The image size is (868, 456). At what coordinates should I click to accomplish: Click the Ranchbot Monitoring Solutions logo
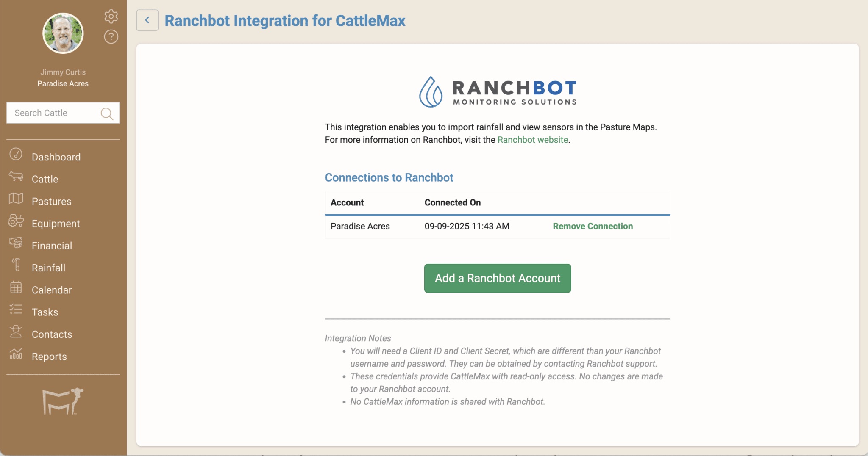(498, 91)
